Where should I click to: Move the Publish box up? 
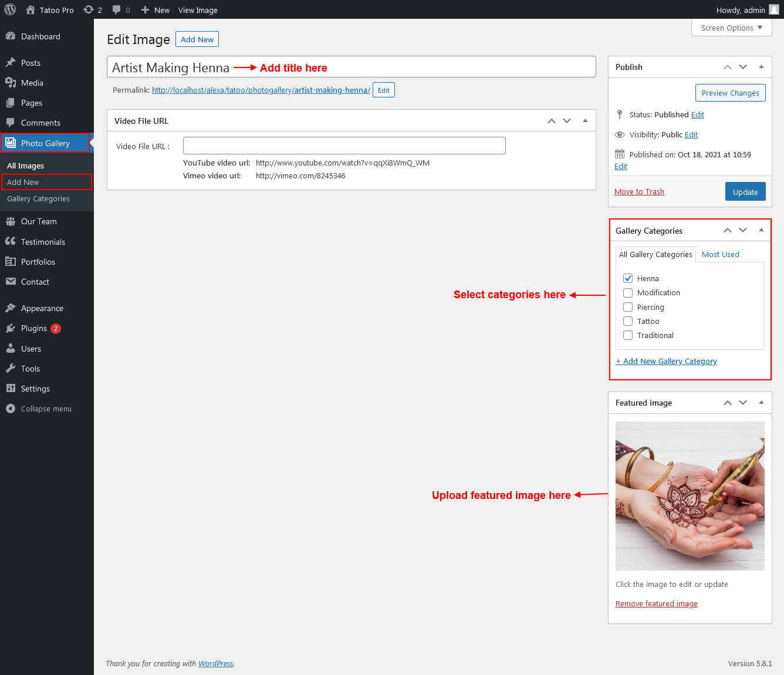728,67
